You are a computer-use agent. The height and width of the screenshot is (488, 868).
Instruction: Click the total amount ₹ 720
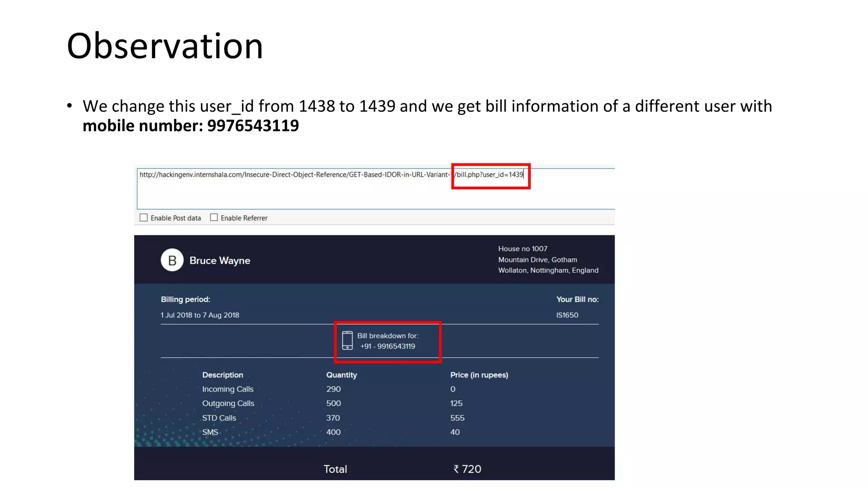(467, 469)
